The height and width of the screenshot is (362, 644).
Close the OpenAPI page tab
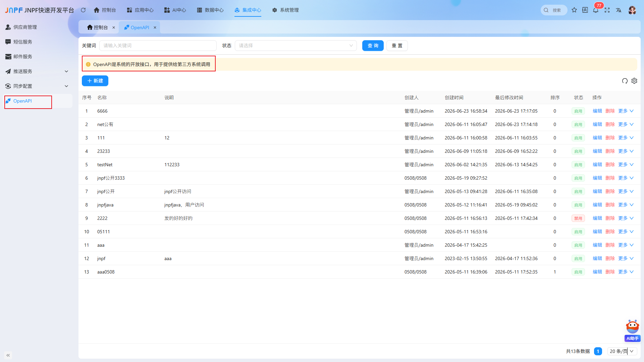tap(155, 27)
